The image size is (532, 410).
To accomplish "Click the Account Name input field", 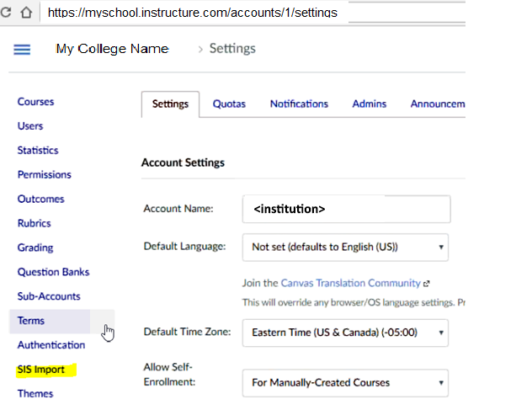I will click(345, 209).
